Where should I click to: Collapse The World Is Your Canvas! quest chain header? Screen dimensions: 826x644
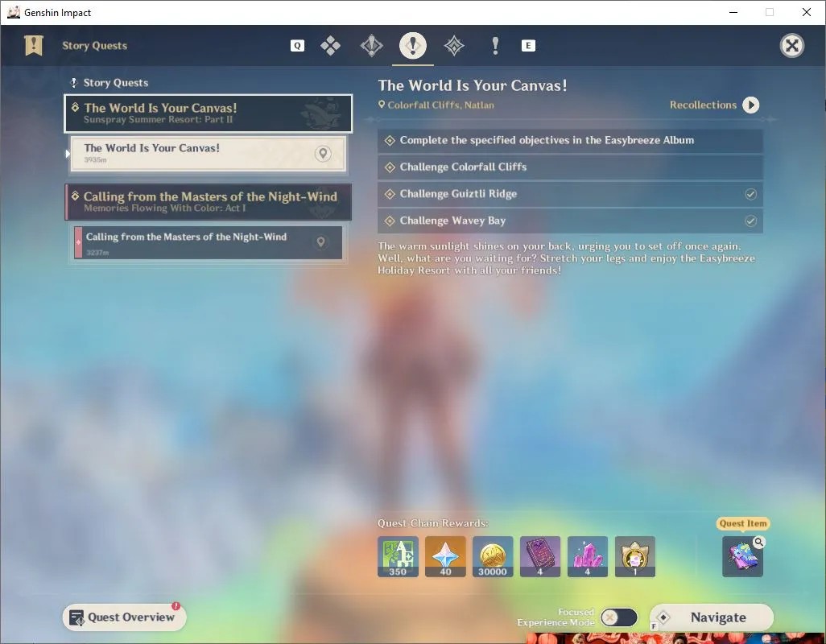(208, 114)
